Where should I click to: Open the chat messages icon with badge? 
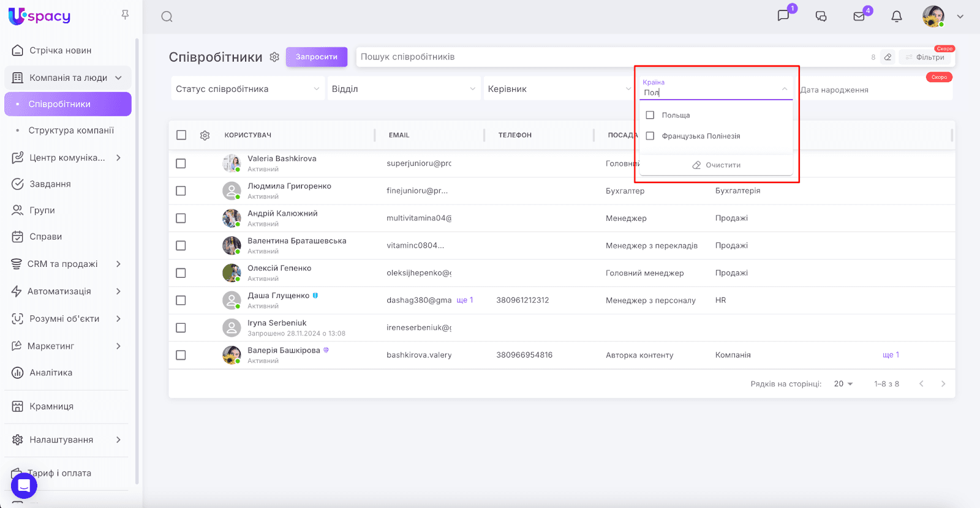point(783,16)
